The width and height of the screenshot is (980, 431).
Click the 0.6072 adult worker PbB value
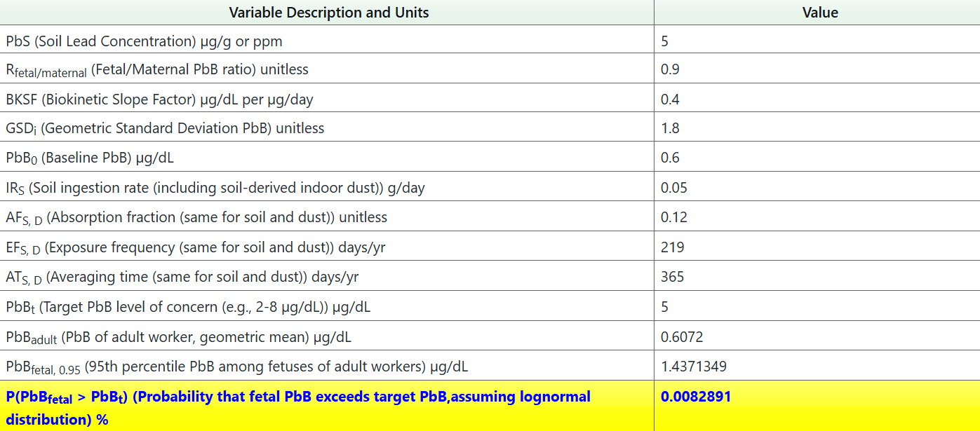[x=682, y=337]
